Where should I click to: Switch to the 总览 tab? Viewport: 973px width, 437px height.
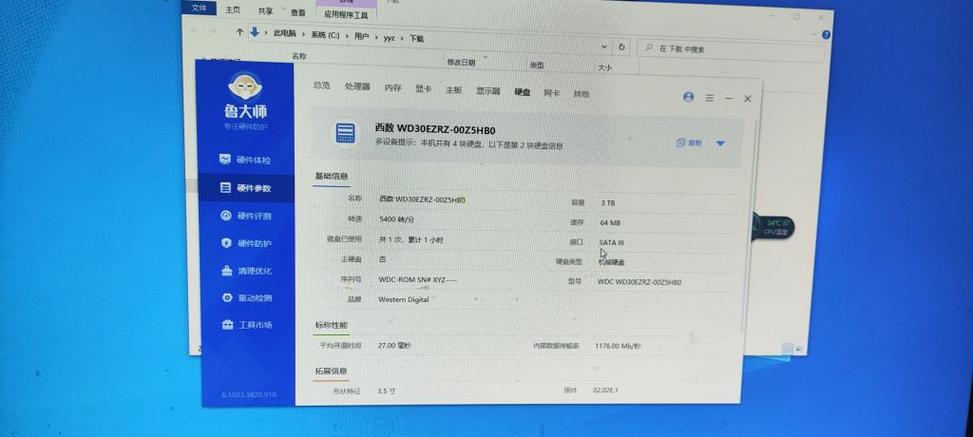(x=321, y=85)
